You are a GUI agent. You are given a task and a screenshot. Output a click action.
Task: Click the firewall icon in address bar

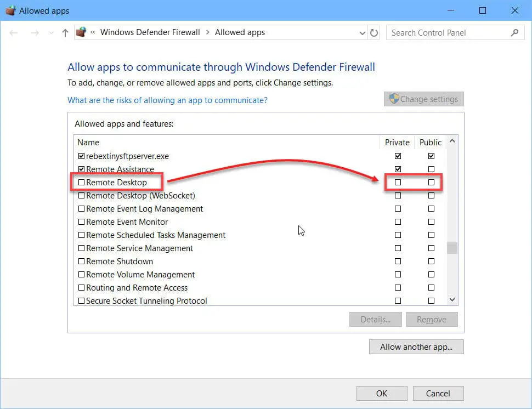pyautogui.click(x=81, y=32)
